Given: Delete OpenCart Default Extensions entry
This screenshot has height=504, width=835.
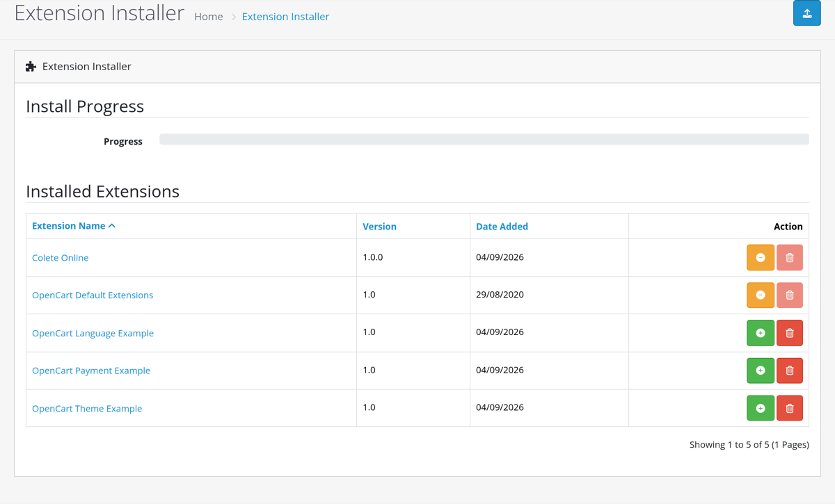Looking at the screenshot, I should (790, 295).
